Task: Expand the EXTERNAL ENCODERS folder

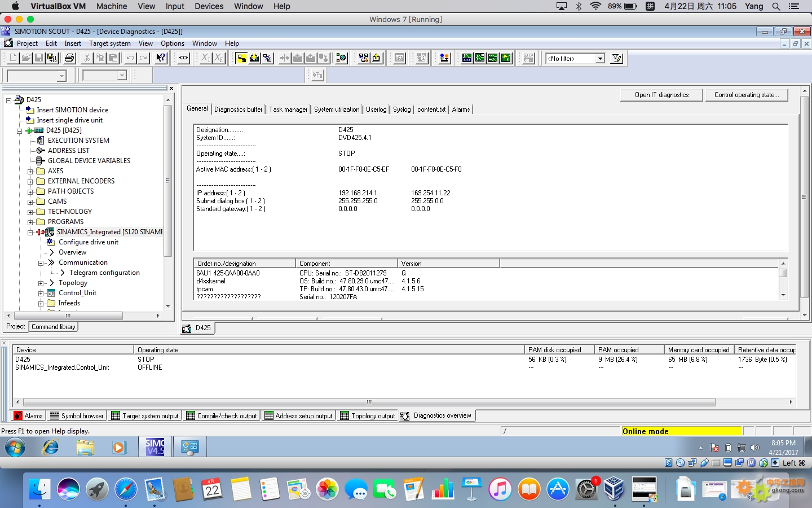Action: click(30, 182)
